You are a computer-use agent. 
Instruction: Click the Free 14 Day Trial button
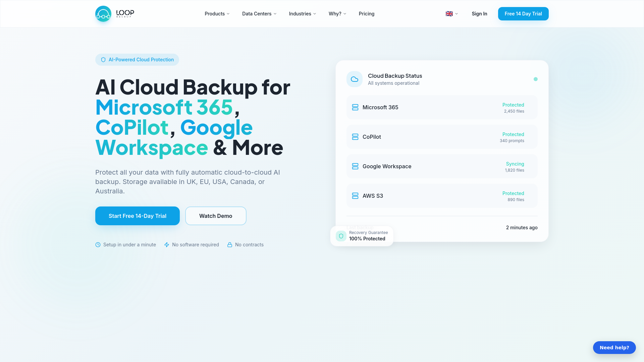(523, 14)
